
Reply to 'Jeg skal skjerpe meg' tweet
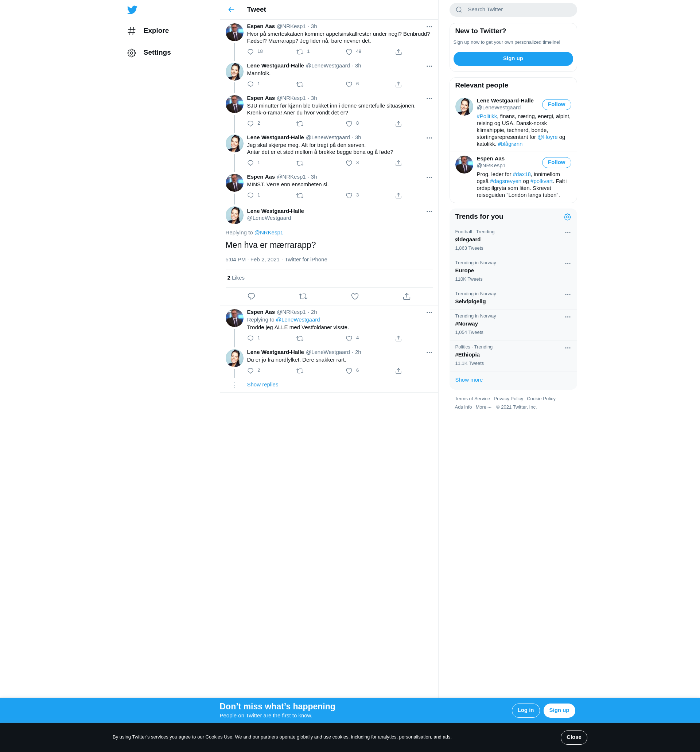click(x=250, y=163)
